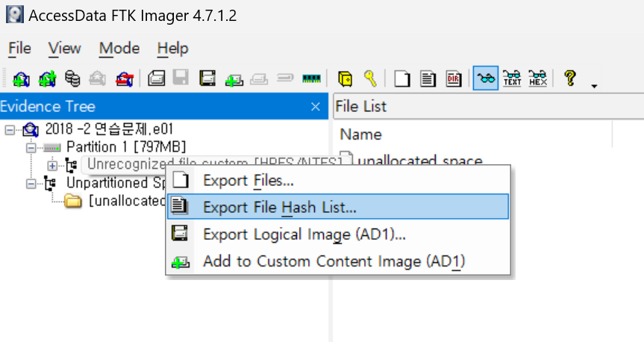Select Partition 1 [797MB] in tree
Screen dimensions: 644x342
[x=126, y=147]
